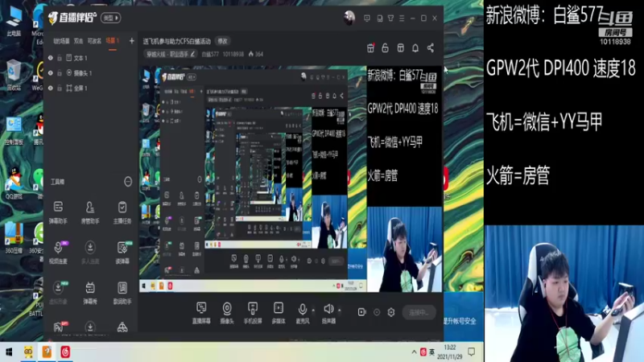
Task: Click the unlock icon in the top toolbar
Action: click(385, 48)
